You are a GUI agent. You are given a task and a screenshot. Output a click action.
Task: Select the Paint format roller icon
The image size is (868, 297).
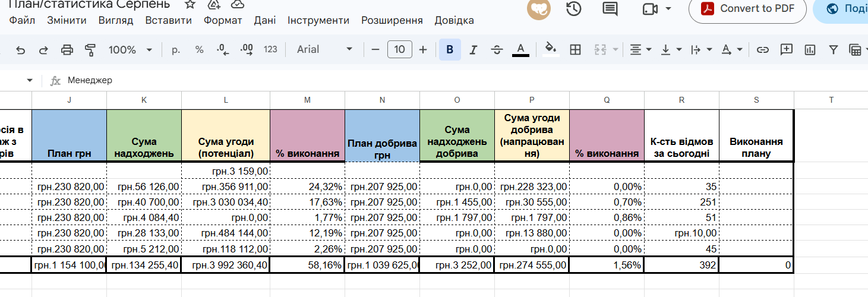click(90, 50)
